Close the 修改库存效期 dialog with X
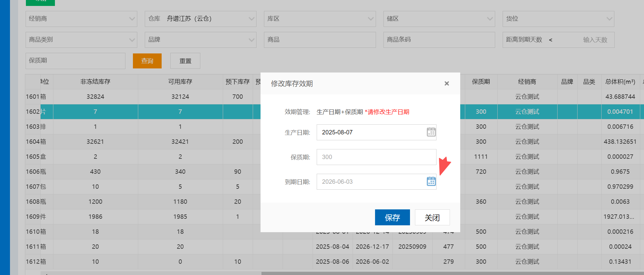The image size is (644, 275). point(446,83)
